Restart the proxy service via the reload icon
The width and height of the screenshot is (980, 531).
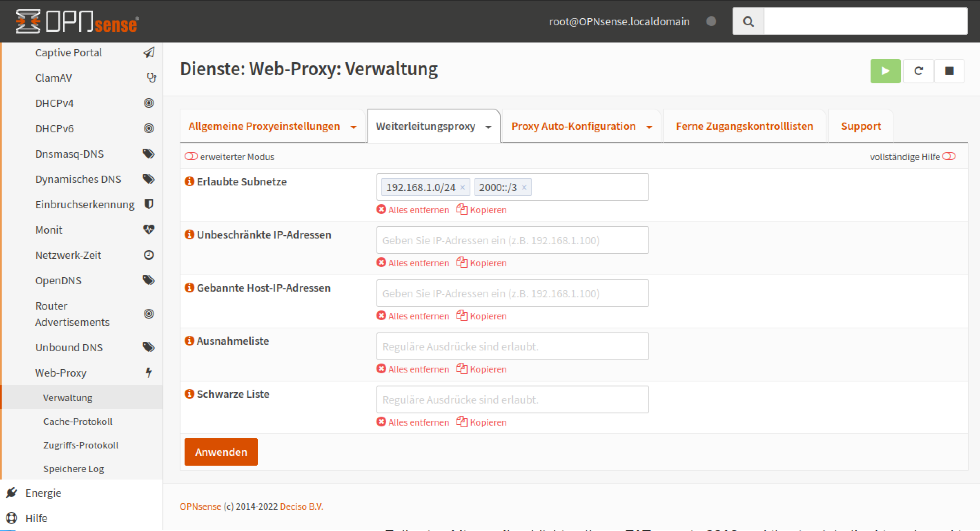(918, 71)
